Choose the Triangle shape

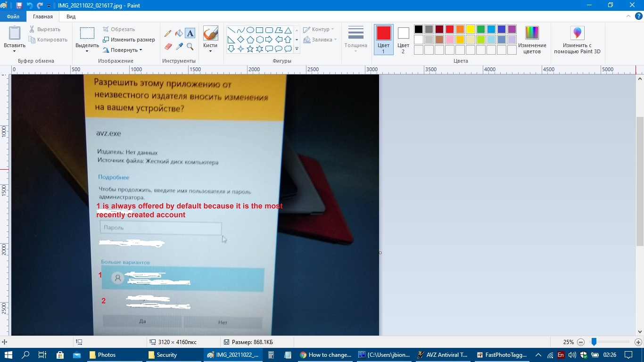tap(288, 30)
